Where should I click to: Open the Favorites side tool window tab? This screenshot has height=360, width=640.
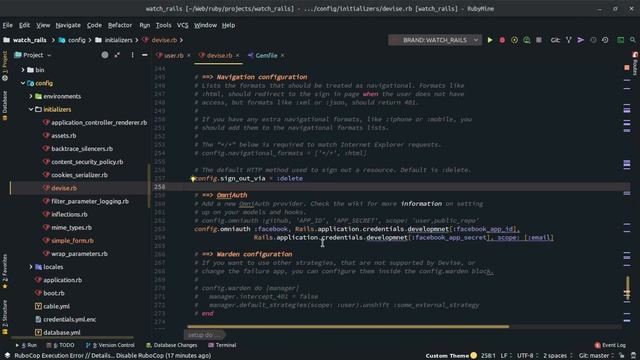5,271
